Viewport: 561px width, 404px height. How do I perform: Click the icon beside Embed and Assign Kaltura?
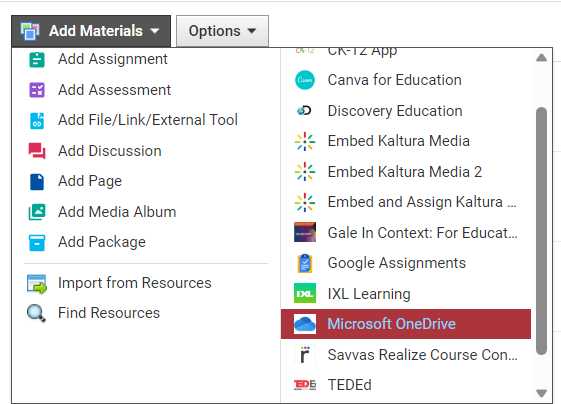pos(305,202)
